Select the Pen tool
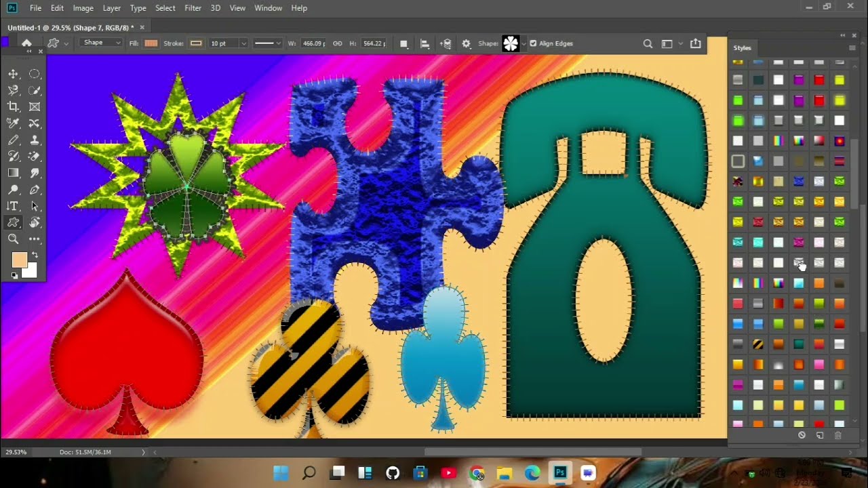 pyautogui.click(x=35, y=190)
